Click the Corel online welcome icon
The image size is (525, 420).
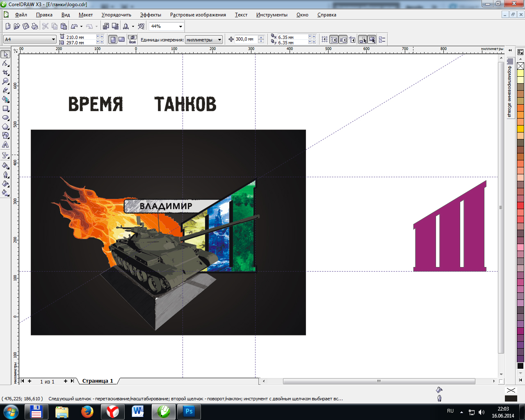coord(142,26)
